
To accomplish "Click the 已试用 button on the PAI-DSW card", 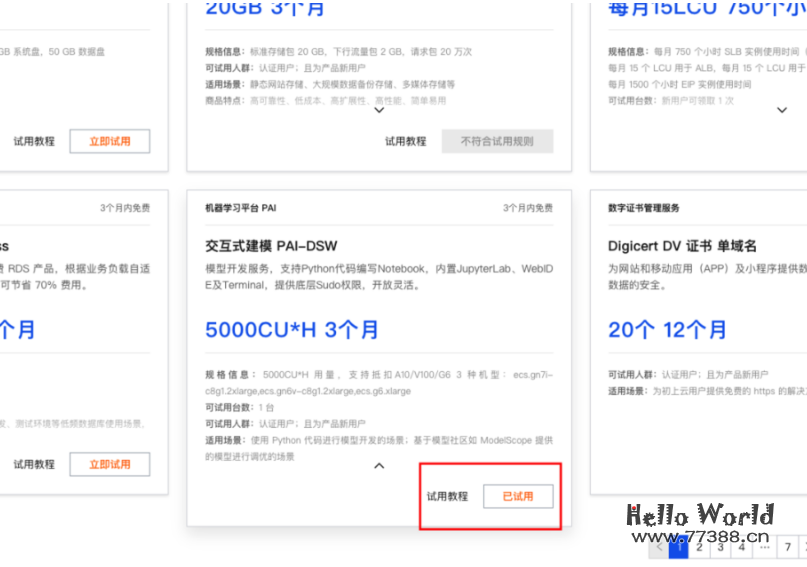I will click(x=517, y=496).
